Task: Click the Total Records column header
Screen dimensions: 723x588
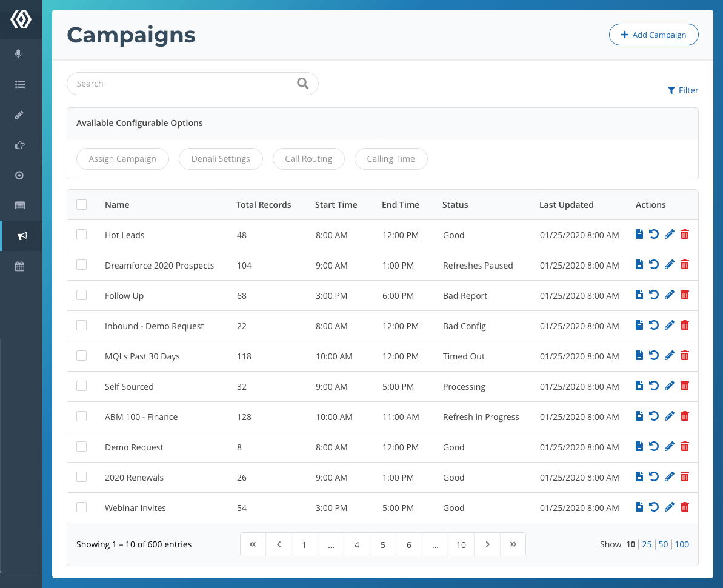Action: click(x=264, y=205)
